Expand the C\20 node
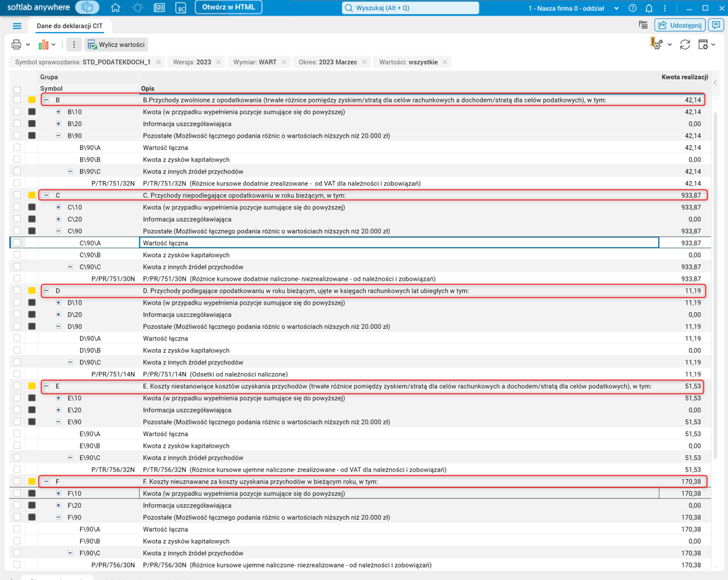This screenshot has width=728, height=580. pos(58,218)
